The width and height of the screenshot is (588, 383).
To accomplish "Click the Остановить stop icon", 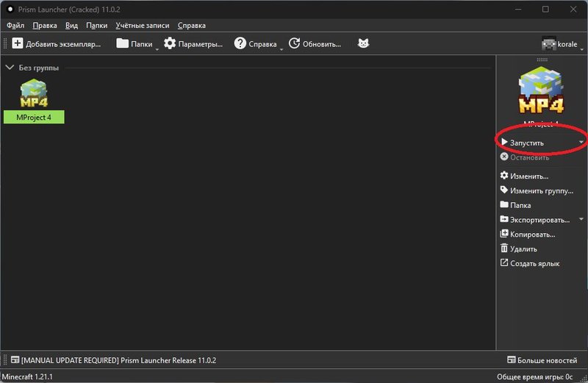I will (x=504, y=157).
